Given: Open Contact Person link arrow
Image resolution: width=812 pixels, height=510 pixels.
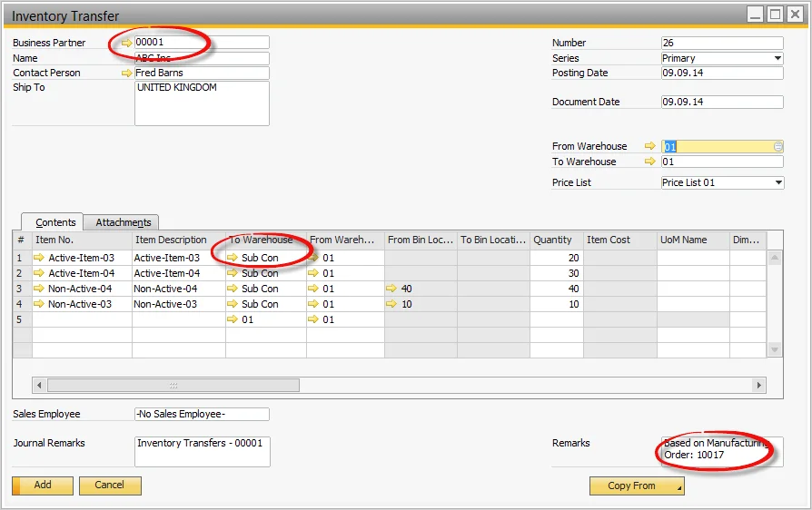Looking at the screenshot, I should 126,73.
